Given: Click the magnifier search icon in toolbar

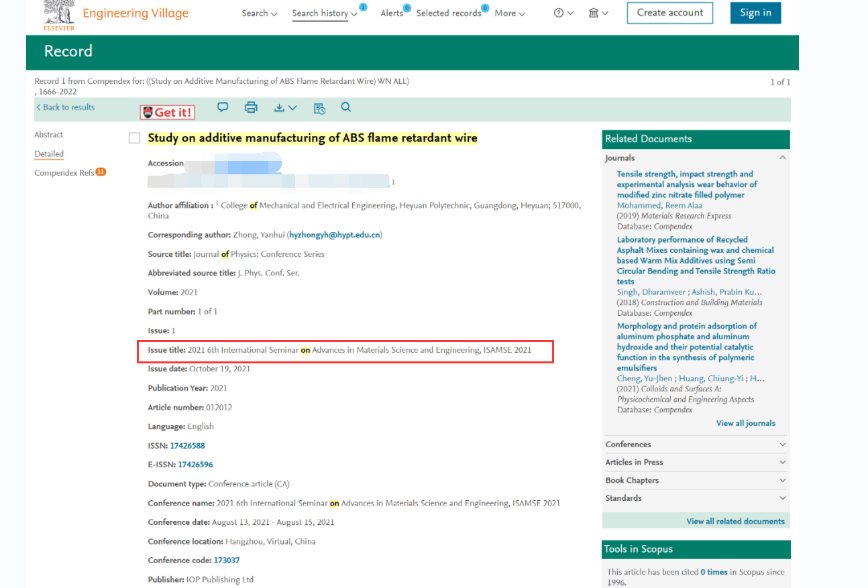Looking at the screenshot, I should [x=345, y=107].
